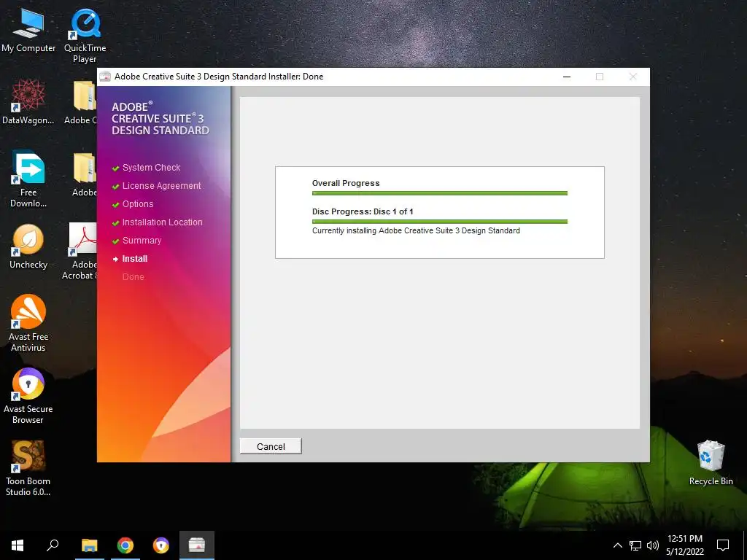
Task: Open File Explorer from taskbar
Action: (x=90, y=545)
